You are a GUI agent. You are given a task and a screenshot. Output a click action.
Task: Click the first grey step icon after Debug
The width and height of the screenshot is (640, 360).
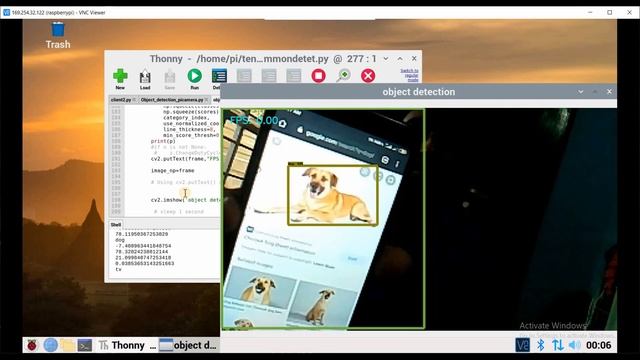(244, 76)
